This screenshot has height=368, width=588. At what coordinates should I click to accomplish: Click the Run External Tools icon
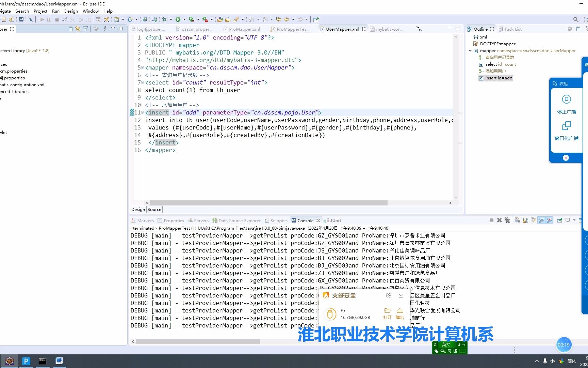[x=205, y=19]
